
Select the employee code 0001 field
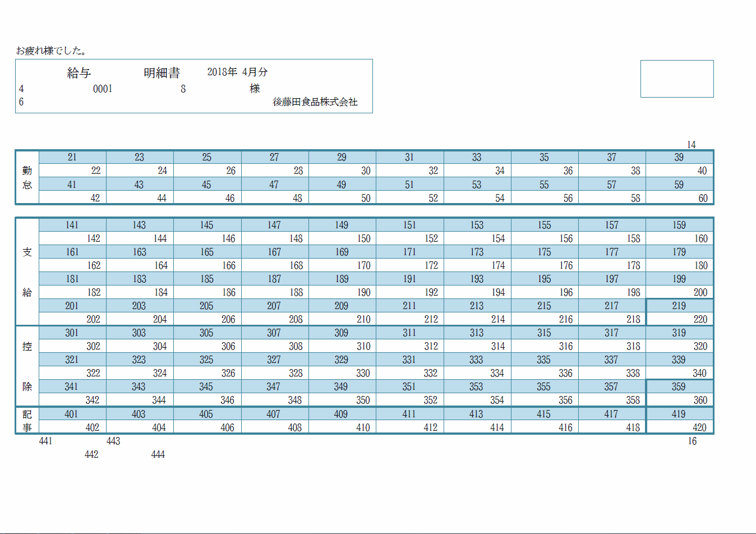pos(103,89)
